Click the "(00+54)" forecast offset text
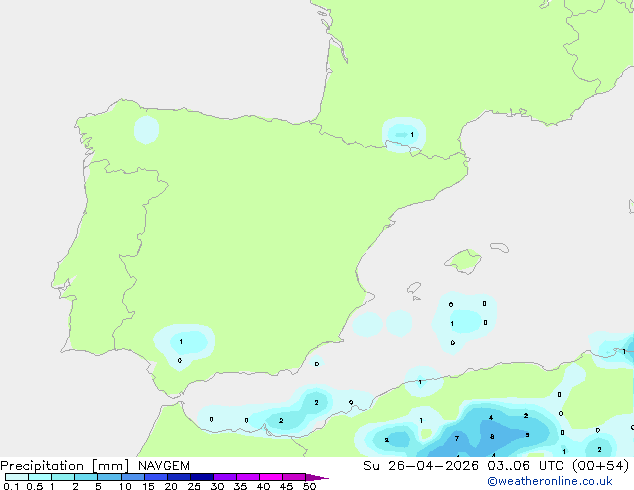 (x=600, y=466)
